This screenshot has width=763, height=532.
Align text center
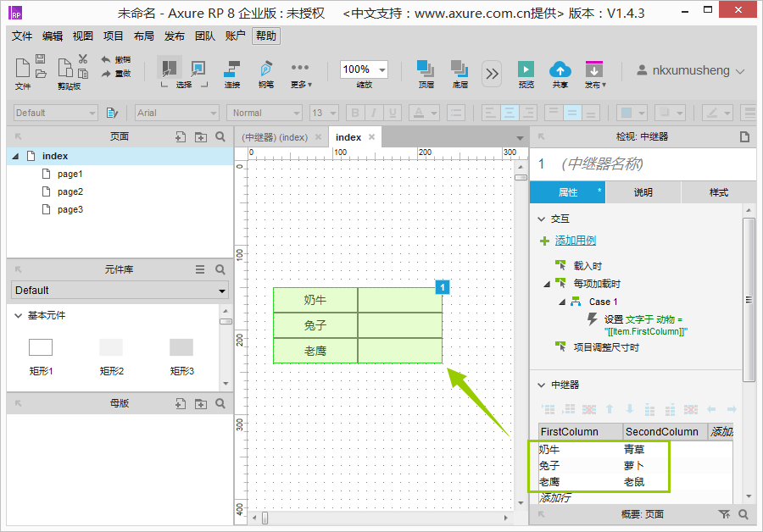[x=510, y=113]
